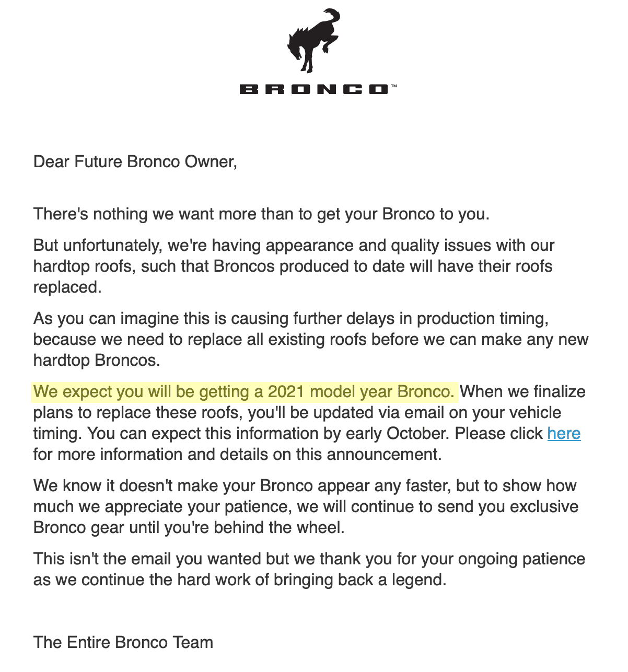Click the opening line 'There's nothing we want more'
Screen dimensions: 628x672
click(x=261, y=214)
